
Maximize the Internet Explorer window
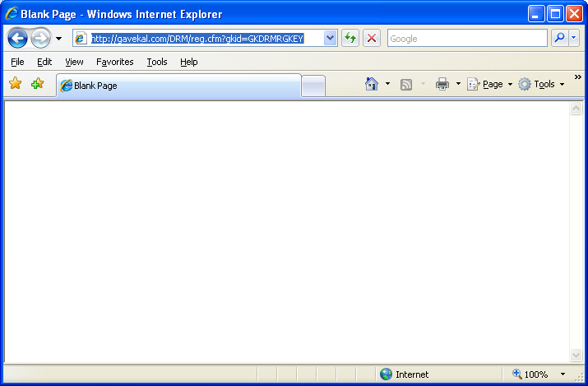pos(555,14)
